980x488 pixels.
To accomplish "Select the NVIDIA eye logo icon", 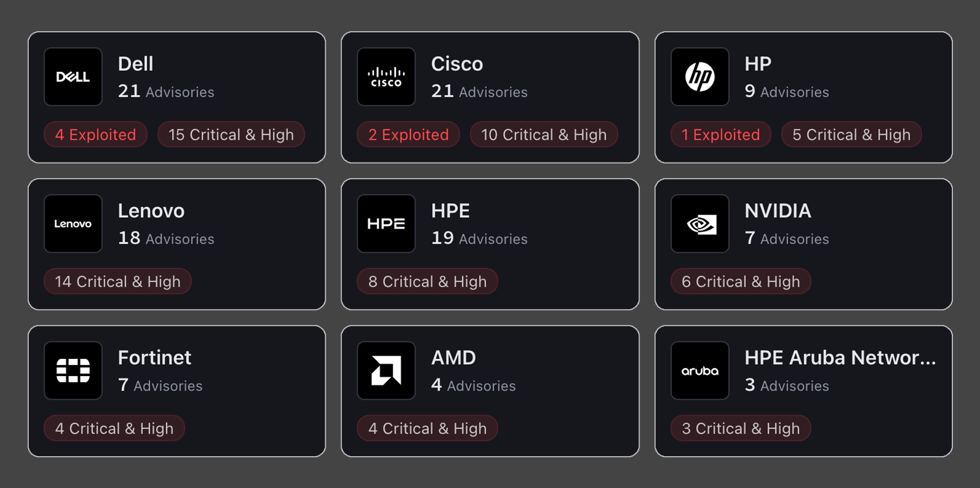I will click(x=700, y=223).
